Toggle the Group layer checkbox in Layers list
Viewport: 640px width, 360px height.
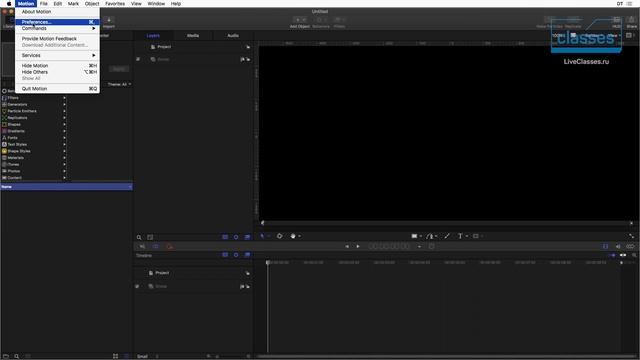138,59
